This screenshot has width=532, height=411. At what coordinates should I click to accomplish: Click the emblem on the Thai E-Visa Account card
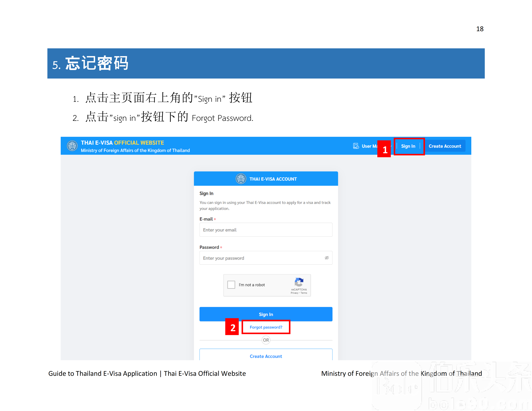241,178
